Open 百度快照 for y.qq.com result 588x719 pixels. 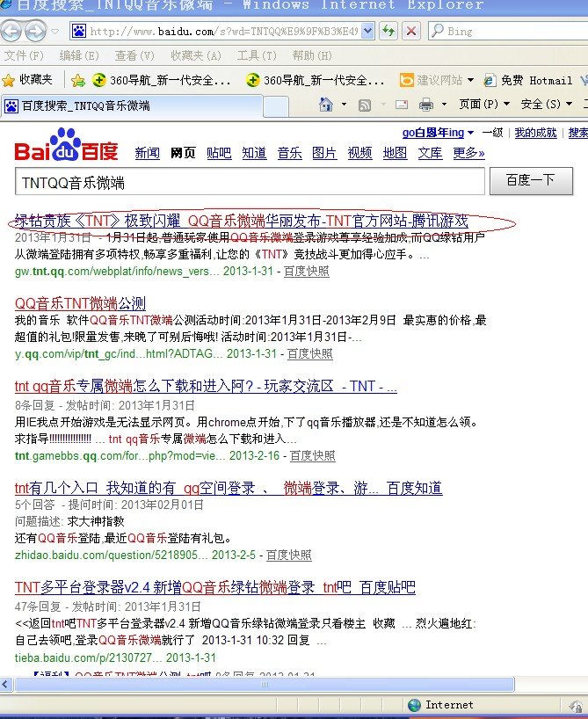click(309, 353)
